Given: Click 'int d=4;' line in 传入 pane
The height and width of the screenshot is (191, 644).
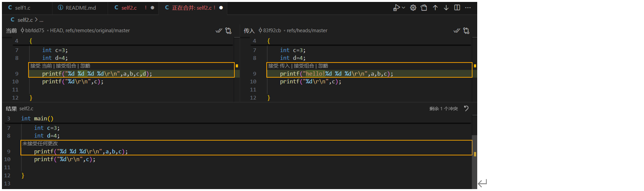Looking at the screenshot, I should click(x=293, y=58).
